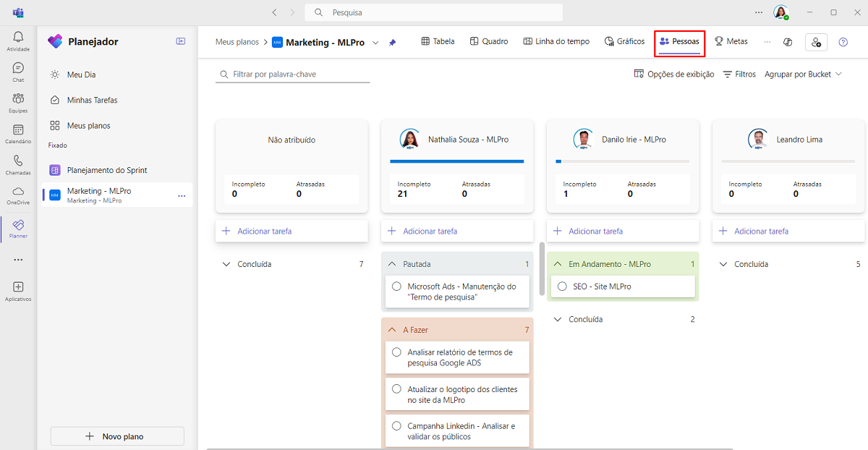Show more view tabs ellipsis after Metas
868x450 pixels.
[x=767, y=42]
